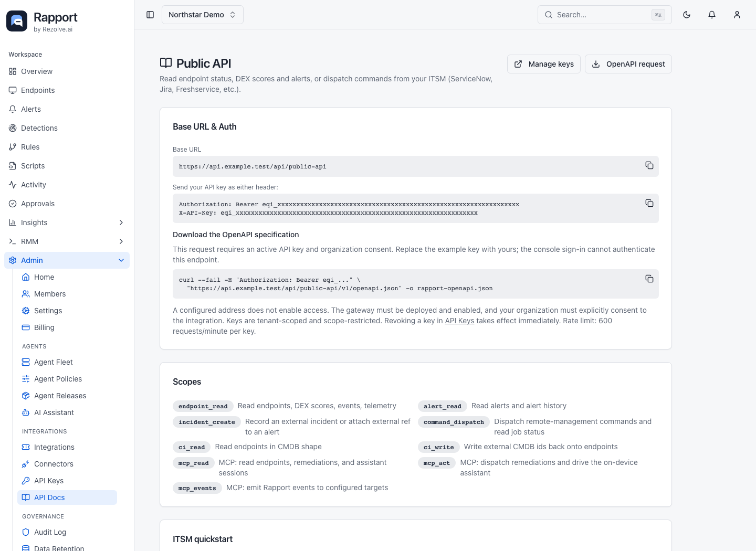Viewport: 756px width, 551px height.
Task: Copy the curl OpenAPI command
Action: (x=649, y=279)
